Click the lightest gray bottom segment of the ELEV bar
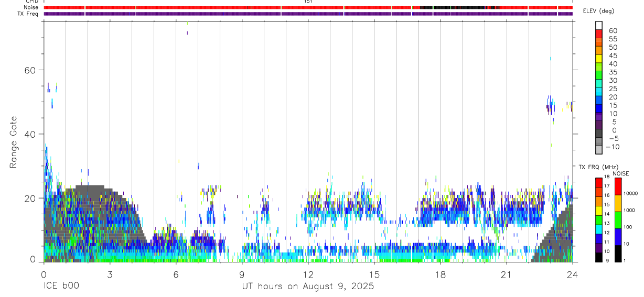Screen dimensions: 644x297 click(x=599, y=149)
